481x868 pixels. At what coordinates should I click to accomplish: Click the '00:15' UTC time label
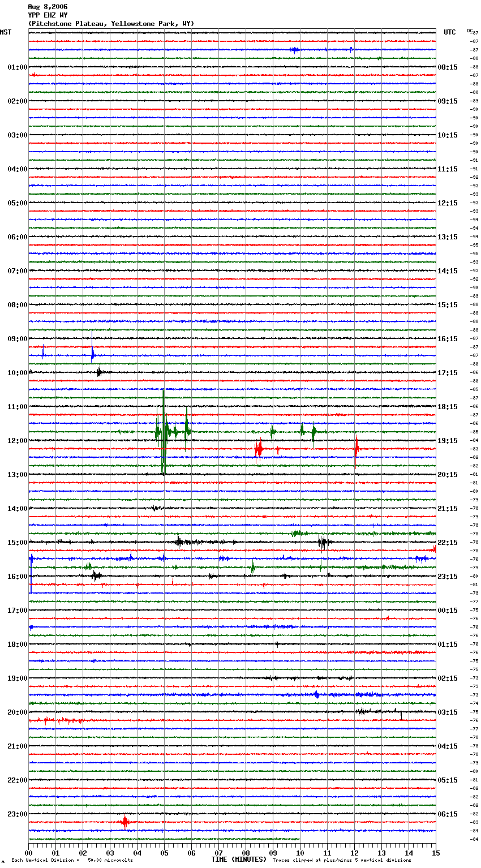coord(448,611)
